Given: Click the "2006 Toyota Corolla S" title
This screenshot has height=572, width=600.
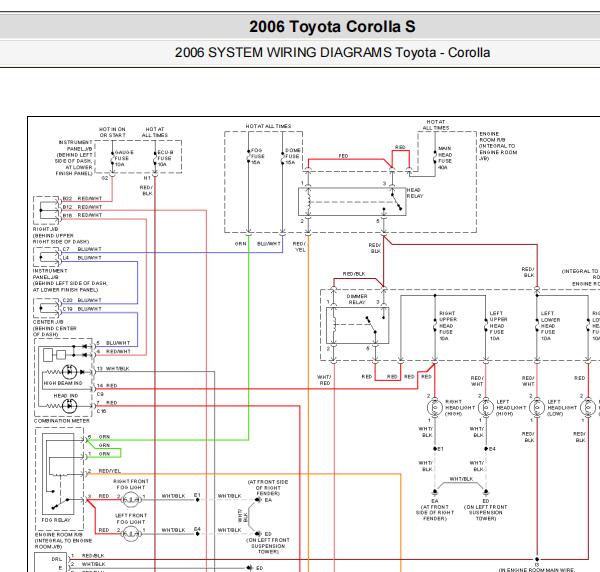Looking at the screenshot, I should point(332,26).
